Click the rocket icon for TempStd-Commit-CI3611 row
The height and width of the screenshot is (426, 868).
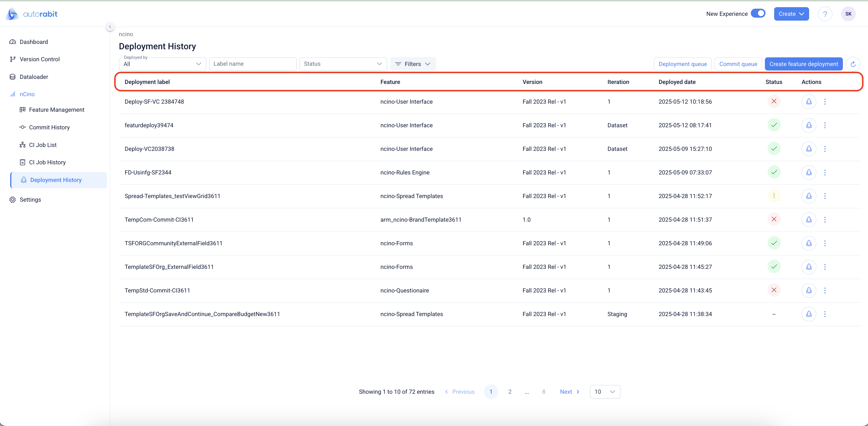[809, 290]
